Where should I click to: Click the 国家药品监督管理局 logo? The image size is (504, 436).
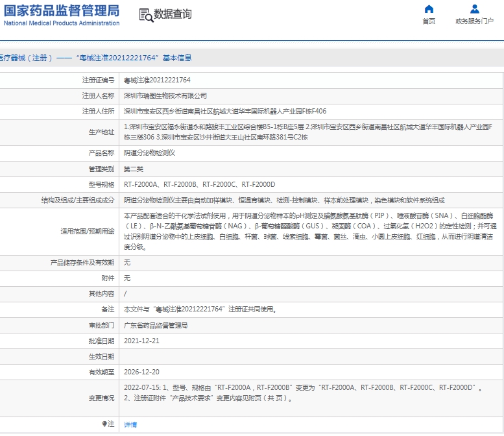pos(62,10)
